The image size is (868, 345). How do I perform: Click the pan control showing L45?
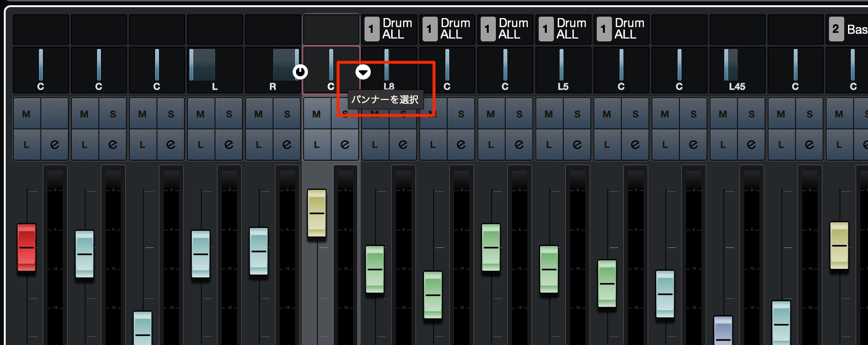pos(738,69)
